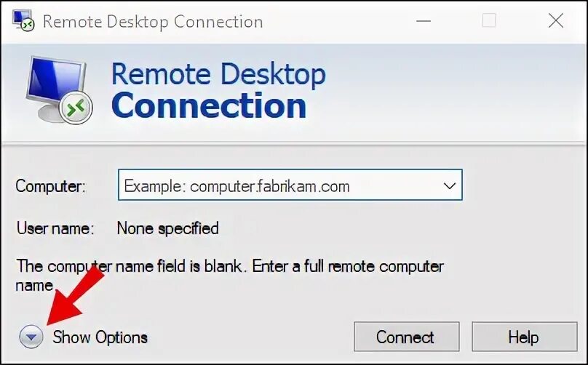Click inside the Computer name field
The height and width of the screenshot is (365, 588).
[290, 185]
